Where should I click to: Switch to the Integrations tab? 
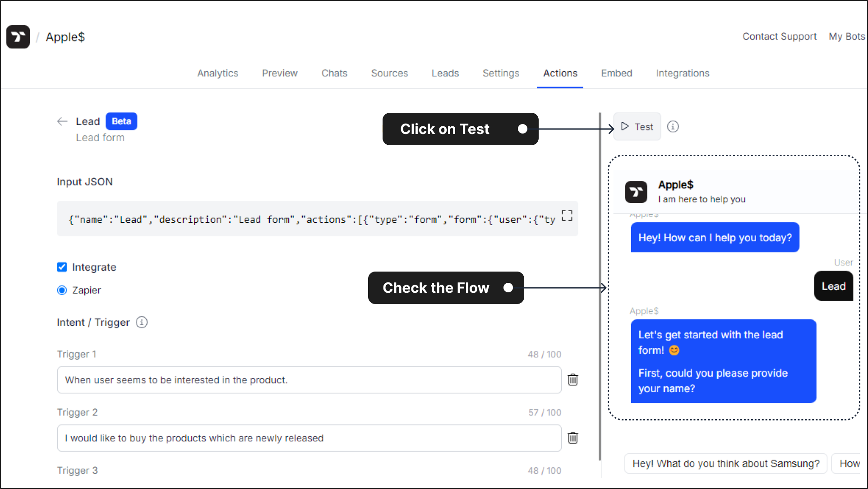point(683,73)
